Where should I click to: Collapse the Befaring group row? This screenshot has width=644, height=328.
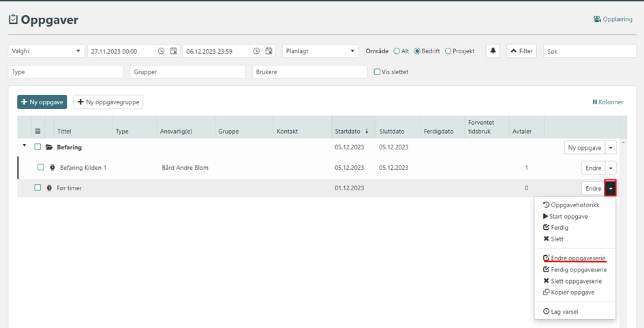tap(25, 146)
